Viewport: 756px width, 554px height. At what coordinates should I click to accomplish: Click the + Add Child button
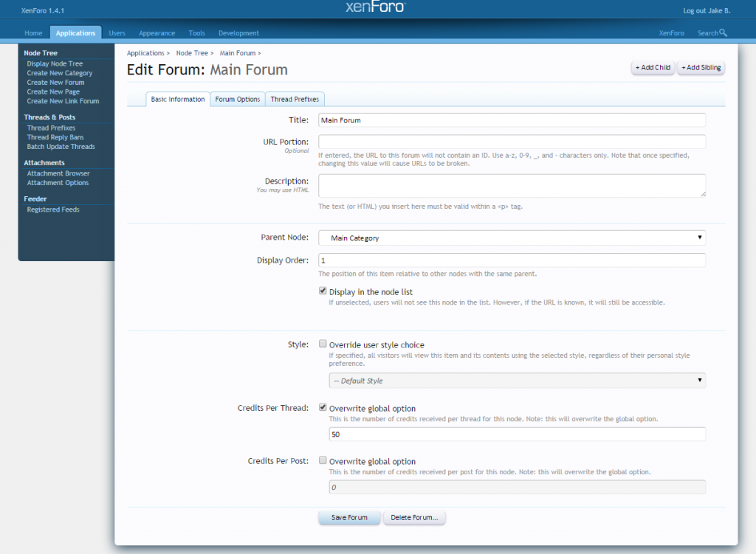(653, 67)
